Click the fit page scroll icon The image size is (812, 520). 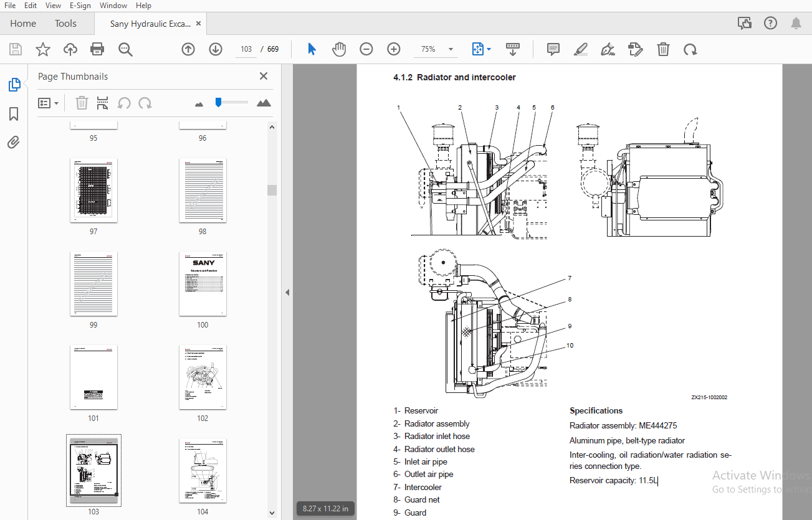[x=478, y=49]
